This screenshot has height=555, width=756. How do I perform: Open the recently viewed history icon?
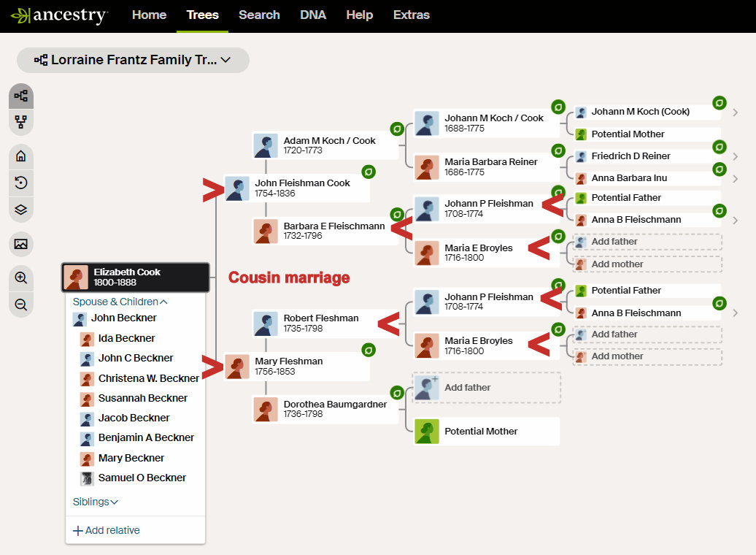tap(21, 183)
